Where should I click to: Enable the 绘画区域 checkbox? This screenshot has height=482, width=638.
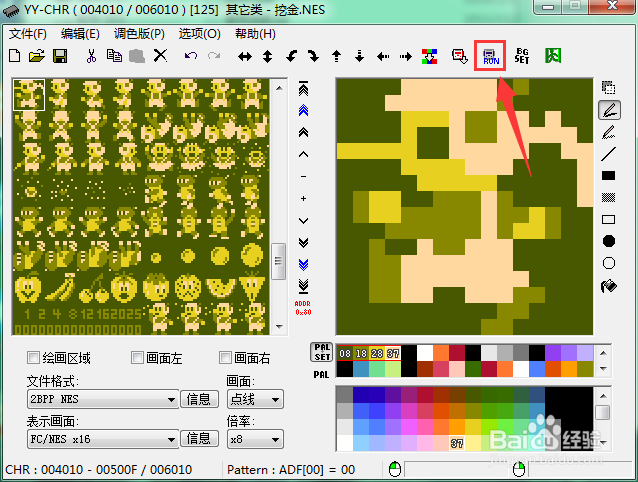[x=33, y=358]
